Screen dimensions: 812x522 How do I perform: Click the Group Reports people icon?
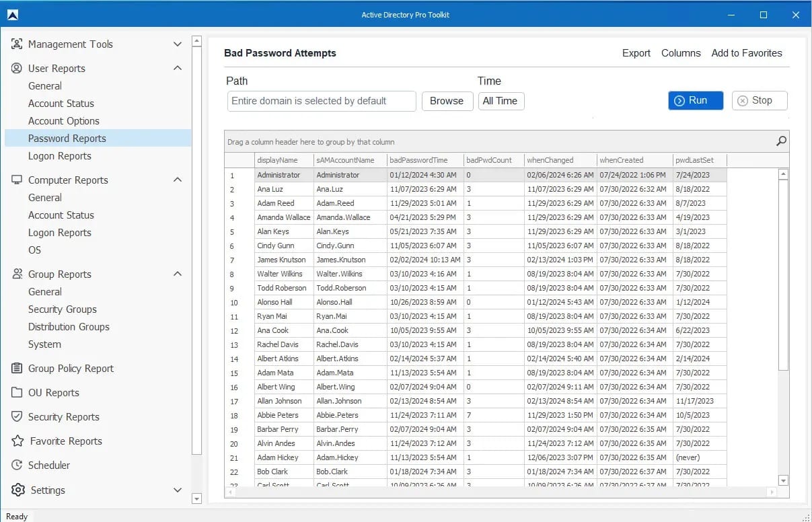17,274
